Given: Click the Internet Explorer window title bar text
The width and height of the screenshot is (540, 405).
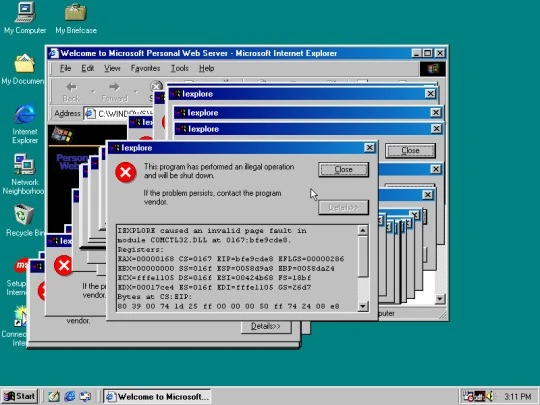Looking at the screenshot, I should 199,53.
